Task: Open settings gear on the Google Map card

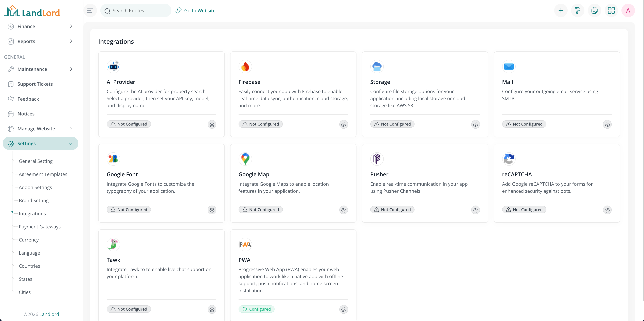Action: pos(344,210)
